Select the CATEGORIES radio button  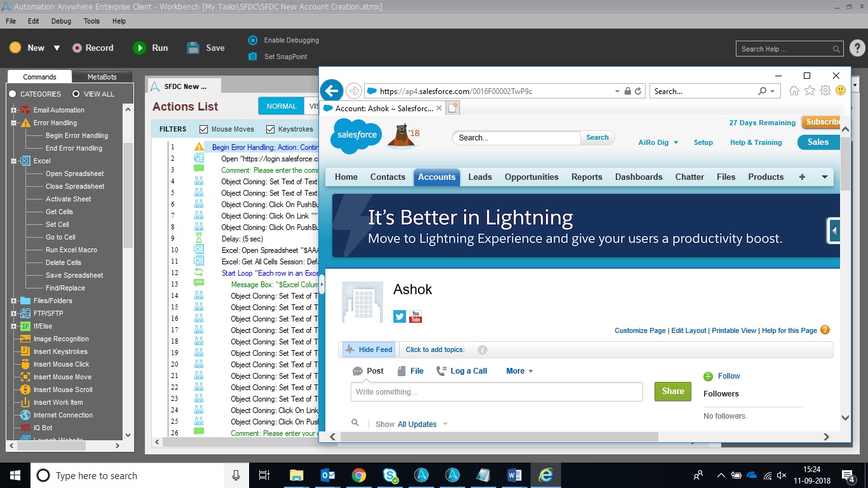pyautogui.click(x=13, y=94)
